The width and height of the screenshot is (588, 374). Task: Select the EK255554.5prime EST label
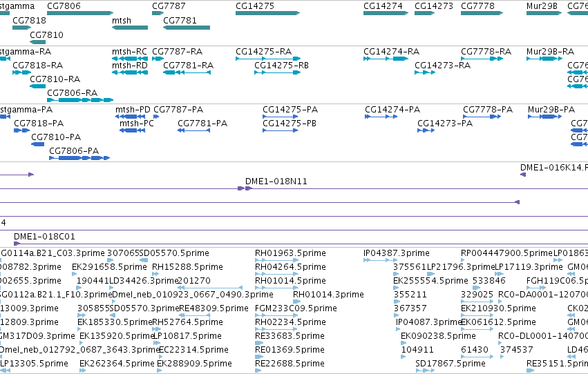click(x=430, y=281)
